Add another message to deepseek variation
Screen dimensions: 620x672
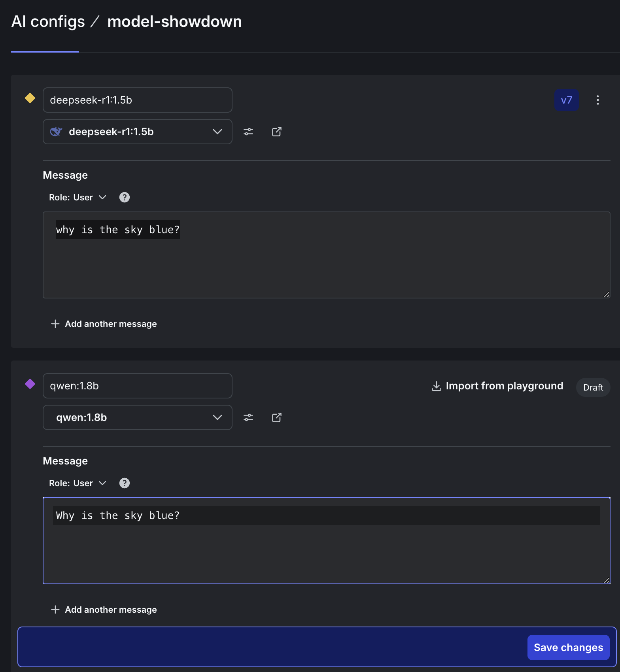pos(104,324)
